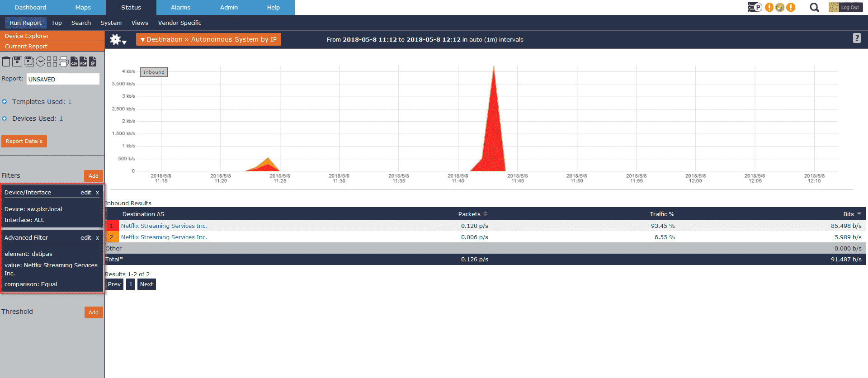The image size is (868, 378).
Task: Click the trash can delete report icon
Action: [6, 61]
